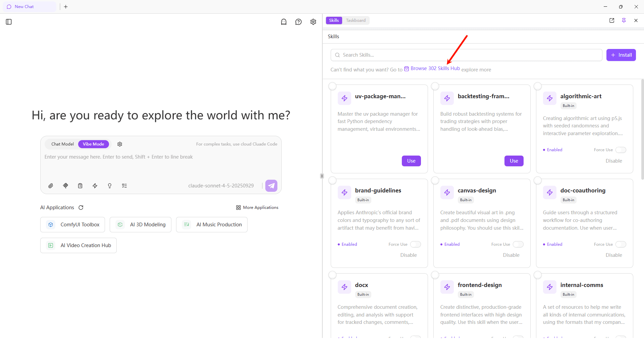Toggle Force Use for algorithmic-art
The height and width of the screenshot is (346, 644).
pyautogui.click(x=621, y=150)
